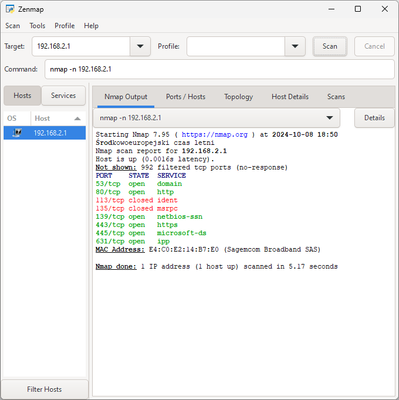Close the Zenmap window
The height and width of the screenshot is (400, 399).
pyautogui.click(x=385, y=9)
